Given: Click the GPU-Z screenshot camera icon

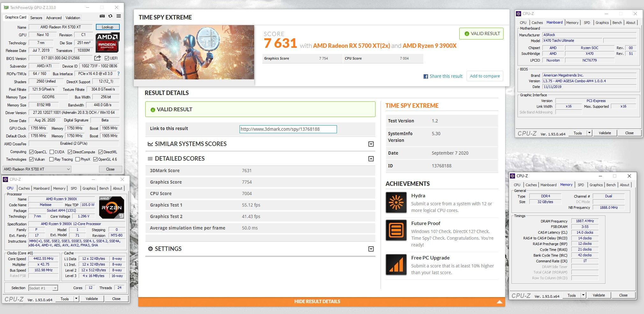Looking at the screenshot, I should tap(102, 16).
